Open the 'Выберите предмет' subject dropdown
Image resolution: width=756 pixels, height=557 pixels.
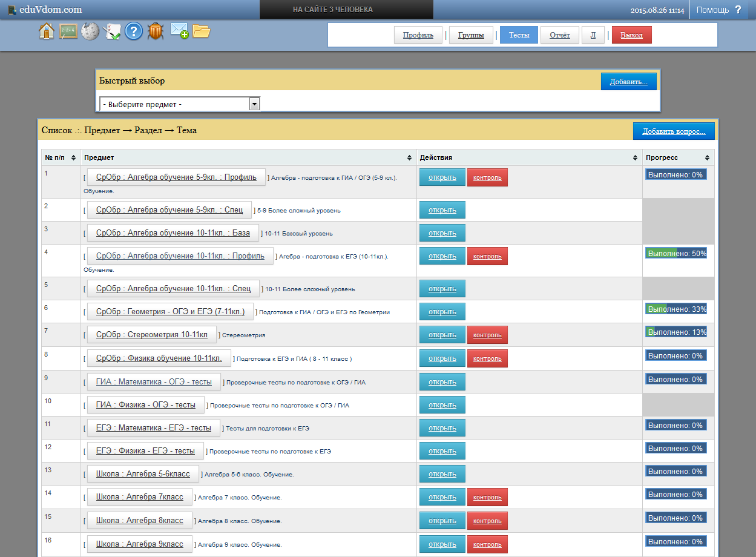179,104
